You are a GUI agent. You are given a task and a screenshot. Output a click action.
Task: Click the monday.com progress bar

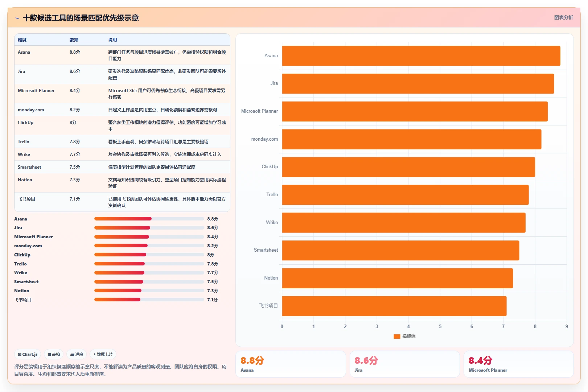[149, 245]
